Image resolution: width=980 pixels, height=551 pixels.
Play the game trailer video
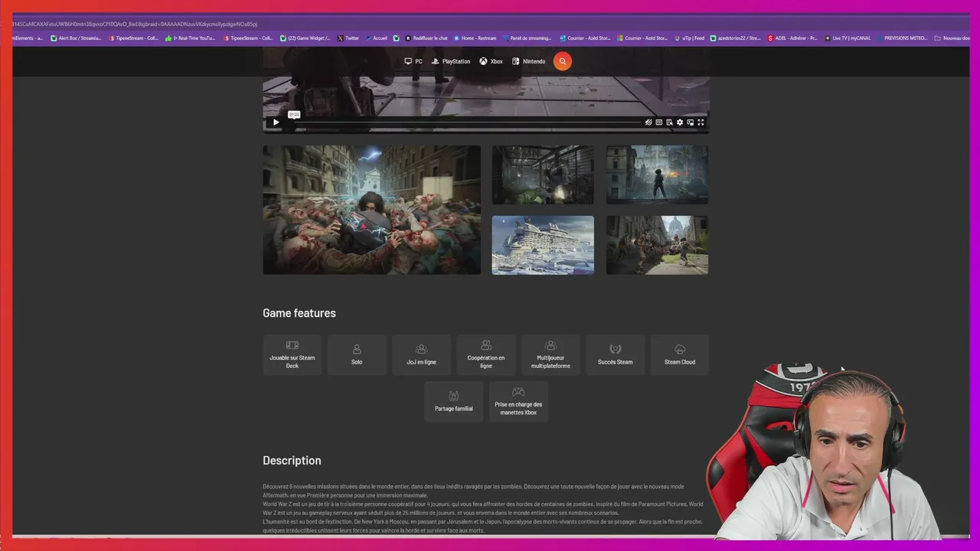[x=276, y=122]
